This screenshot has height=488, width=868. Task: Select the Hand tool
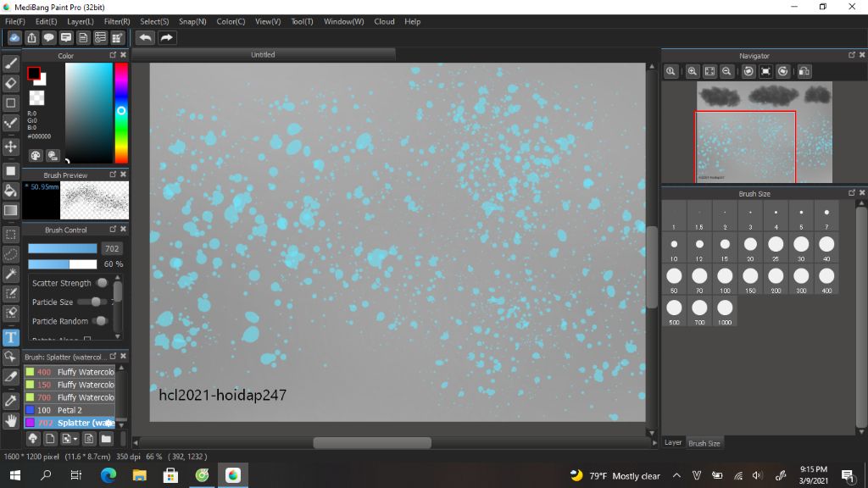pyautogui.click(x=10, y=420)
